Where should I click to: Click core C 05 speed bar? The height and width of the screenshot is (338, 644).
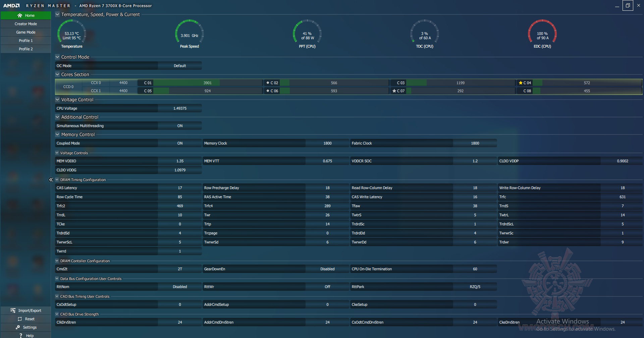208,91
